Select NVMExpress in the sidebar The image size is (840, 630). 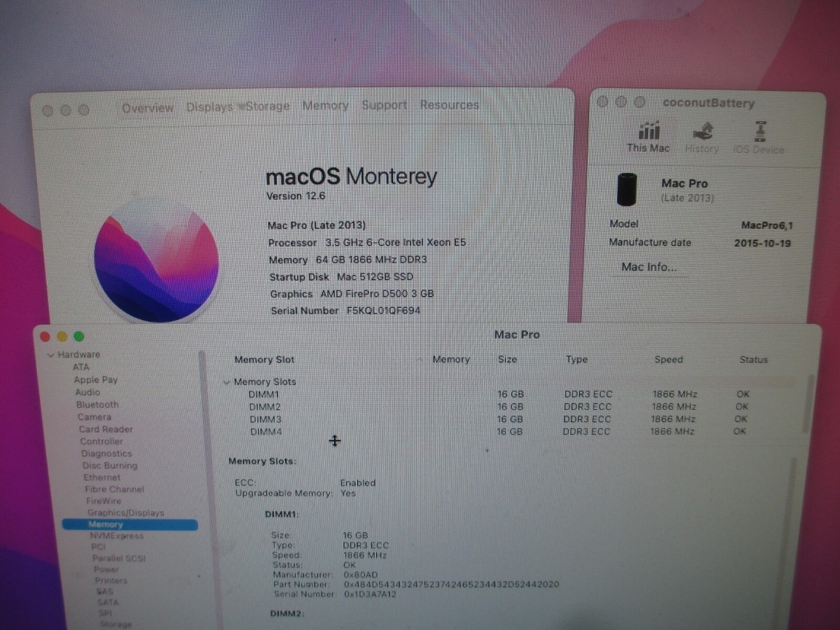(116, 535)
